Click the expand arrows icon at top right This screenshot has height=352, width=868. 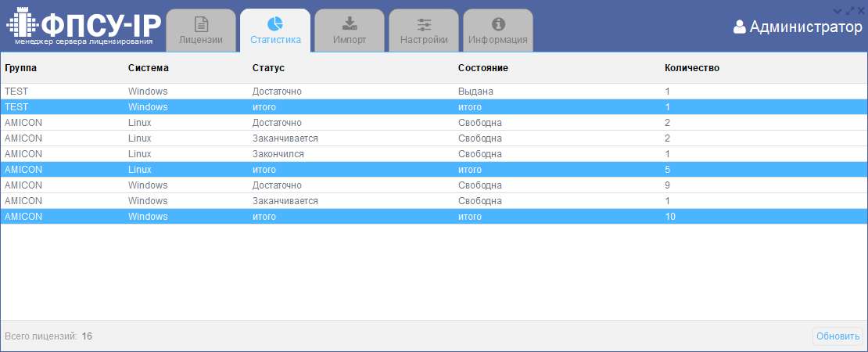click(850, 10)
